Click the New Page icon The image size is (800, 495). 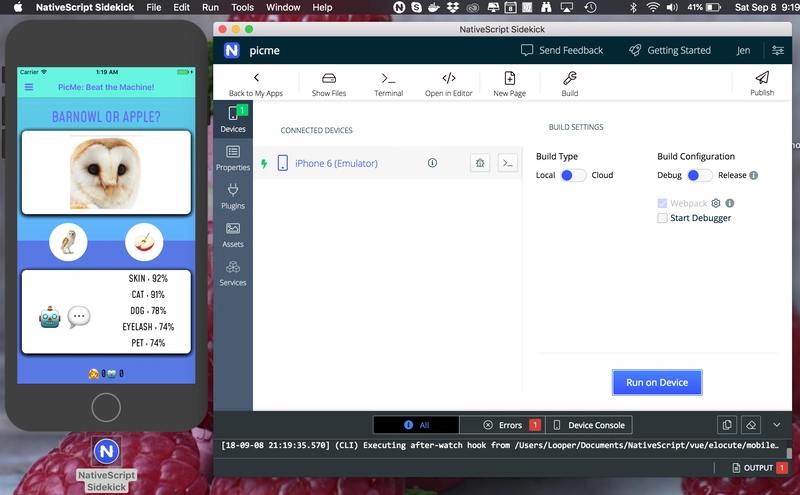click(x=509, y=79)
